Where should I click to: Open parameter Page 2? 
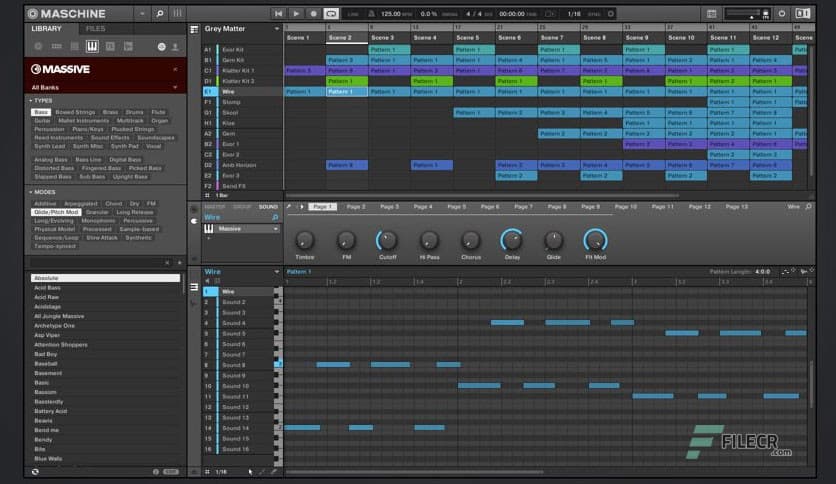pyautogui.click(x=356, y=207)
